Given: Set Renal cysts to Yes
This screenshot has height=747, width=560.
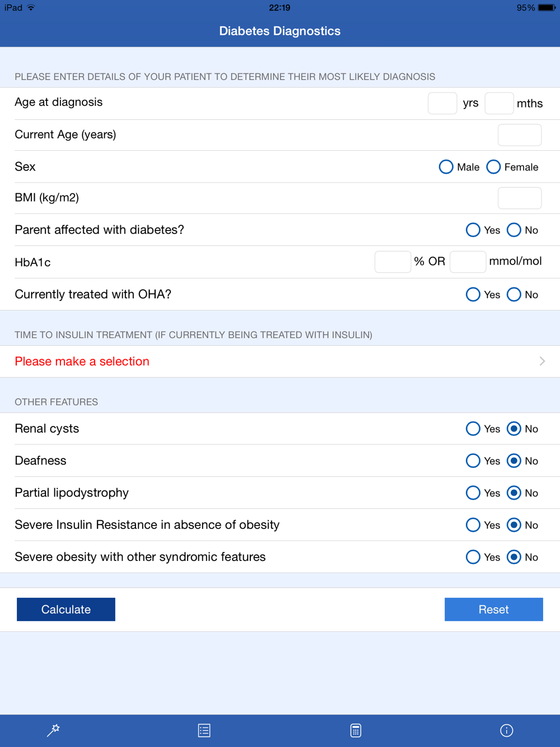Looking at the screenshot, I should (x=473, y=429).
